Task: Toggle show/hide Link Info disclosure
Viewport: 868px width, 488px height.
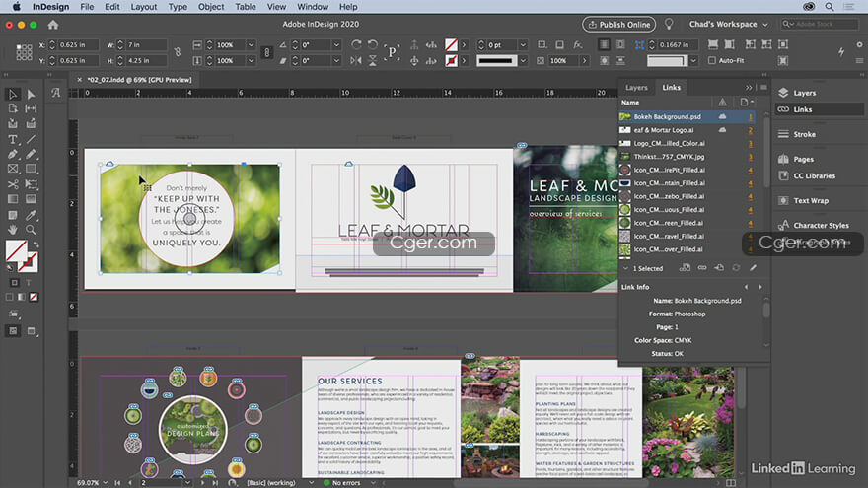Action: tap(625, 268)
